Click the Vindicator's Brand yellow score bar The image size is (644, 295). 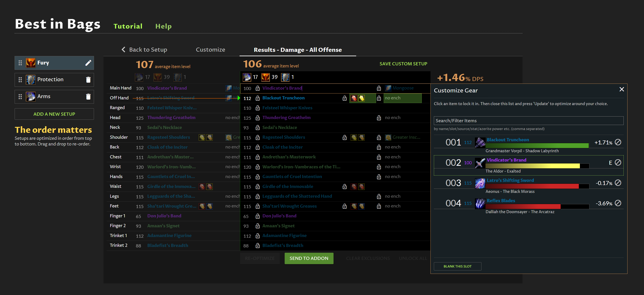pyautogui.click(x=532, y=166)
